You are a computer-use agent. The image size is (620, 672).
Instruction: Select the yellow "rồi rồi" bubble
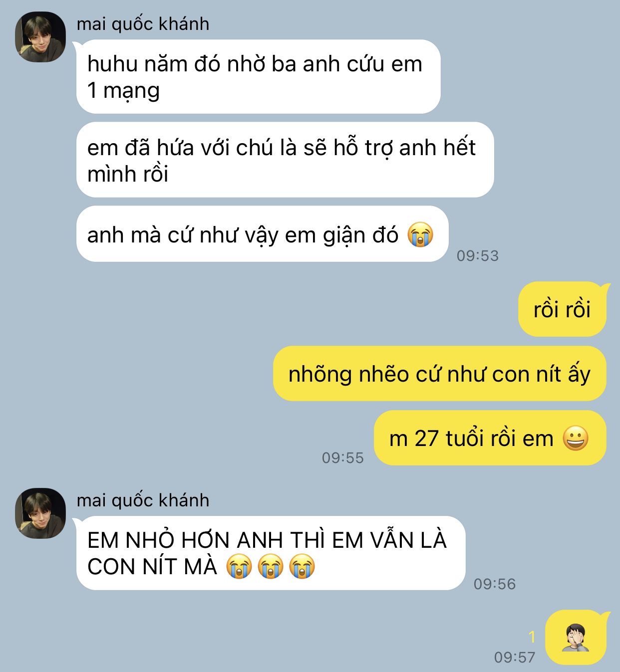tap(563, 309)
